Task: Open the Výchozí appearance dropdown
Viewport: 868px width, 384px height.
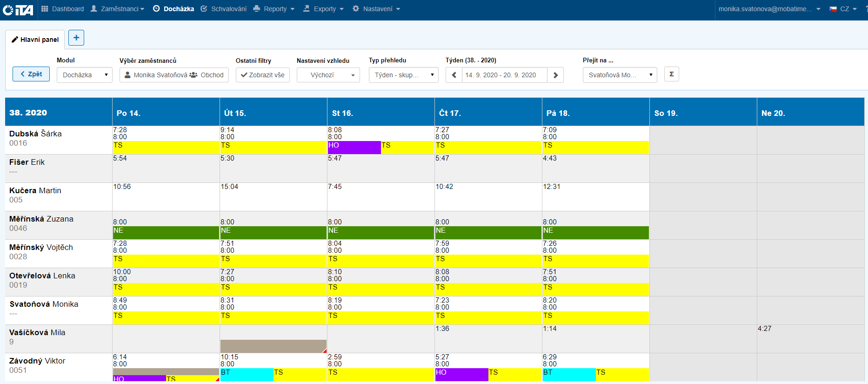Action: [328, 75]
